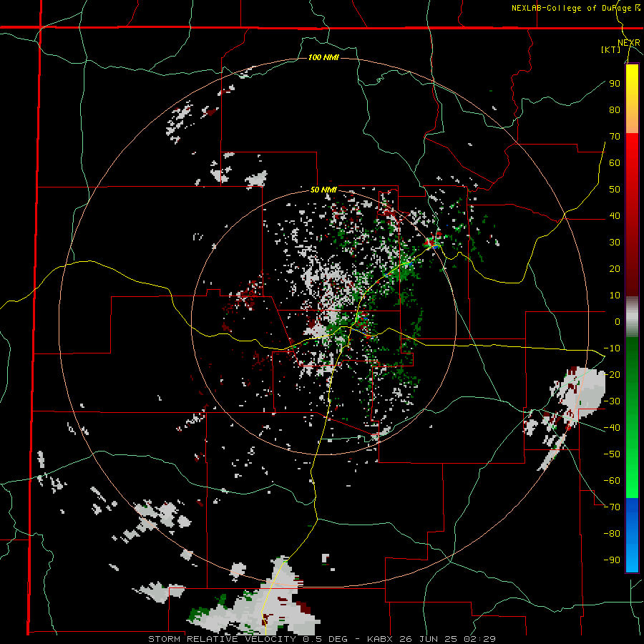Click the -80 value on velocity scale
This screenshot has width=644, height=644.
click(612, 534)
